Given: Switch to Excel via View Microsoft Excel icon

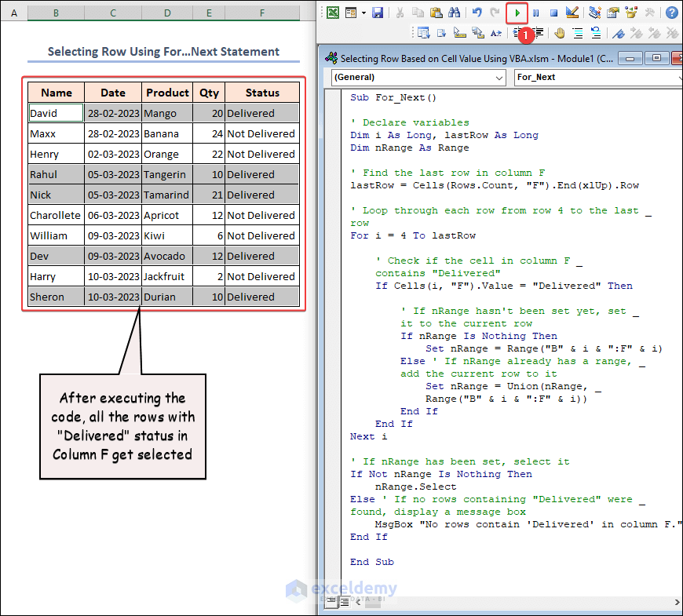Looking at the screenshot, I should (x=333, y=13).
